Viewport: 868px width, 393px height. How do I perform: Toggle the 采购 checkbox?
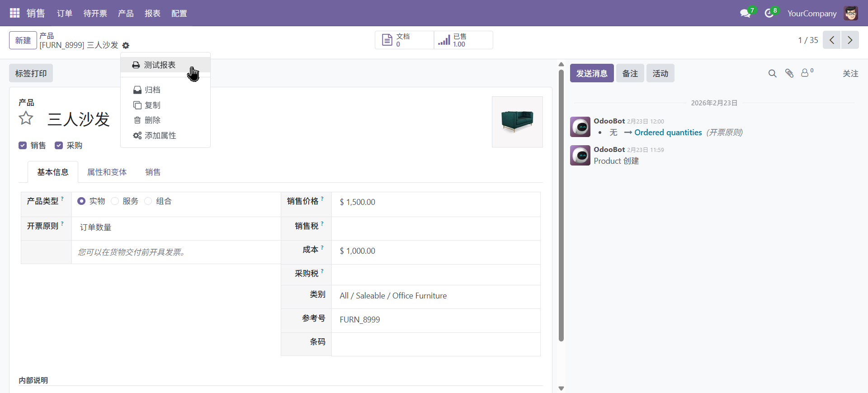tap(59, 145)
